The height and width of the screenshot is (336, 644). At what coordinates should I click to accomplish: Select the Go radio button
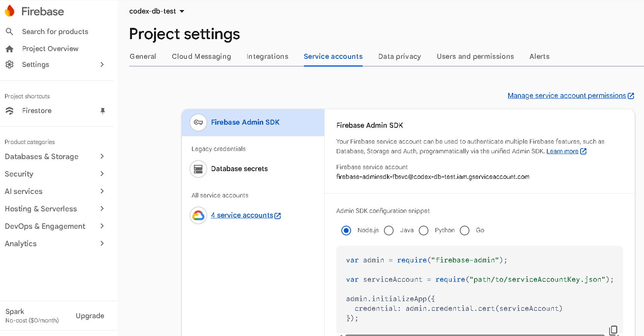[x=465, y=231]
